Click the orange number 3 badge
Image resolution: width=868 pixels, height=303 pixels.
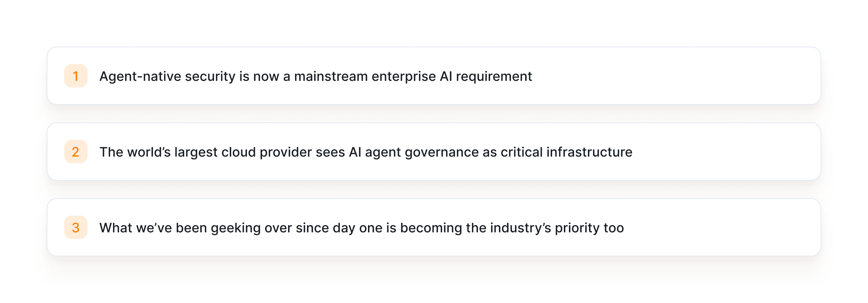tap(76, 227)
